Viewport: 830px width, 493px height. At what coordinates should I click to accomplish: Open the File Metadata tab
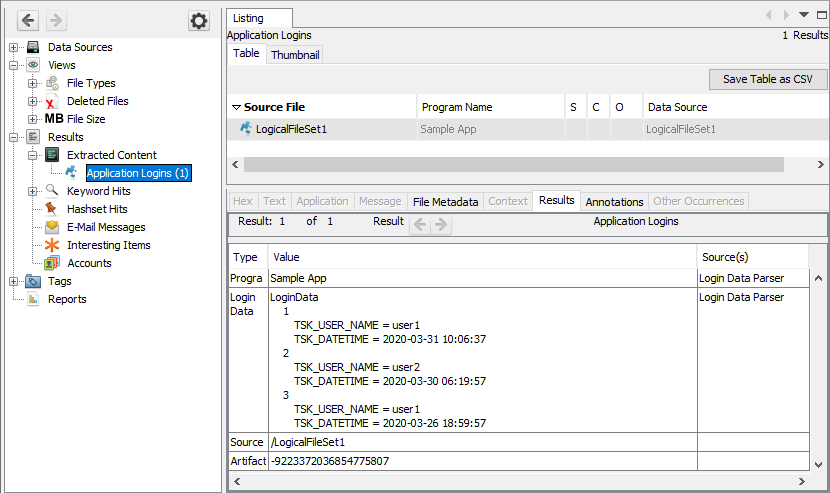click(x=445, y=201)
